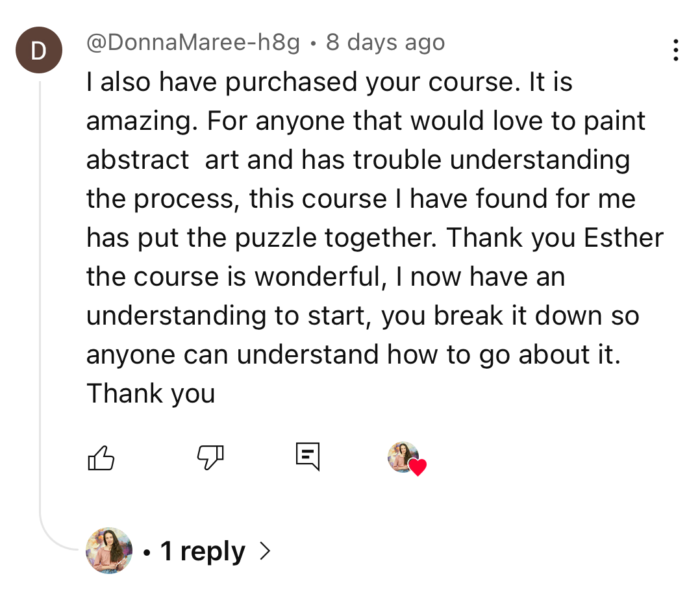Open the three-dot comment options menu

coord(676,50)
